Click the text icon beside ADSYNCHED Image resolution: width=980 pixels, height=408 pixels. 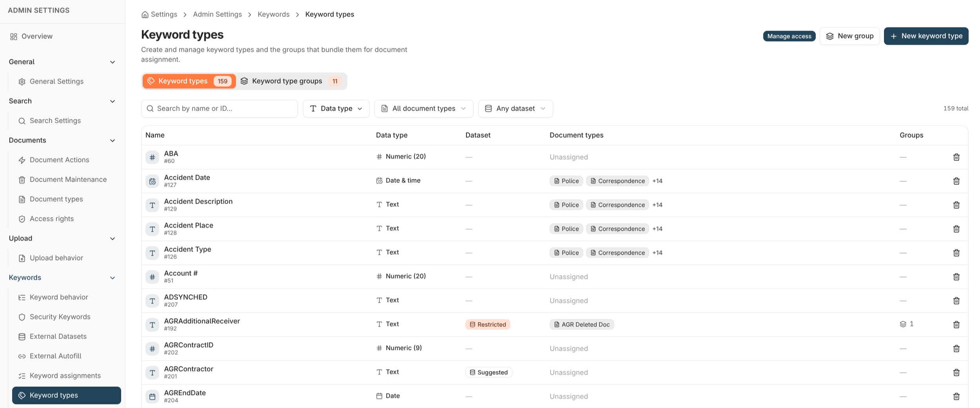pyautogui.click(x=152, y=301)
